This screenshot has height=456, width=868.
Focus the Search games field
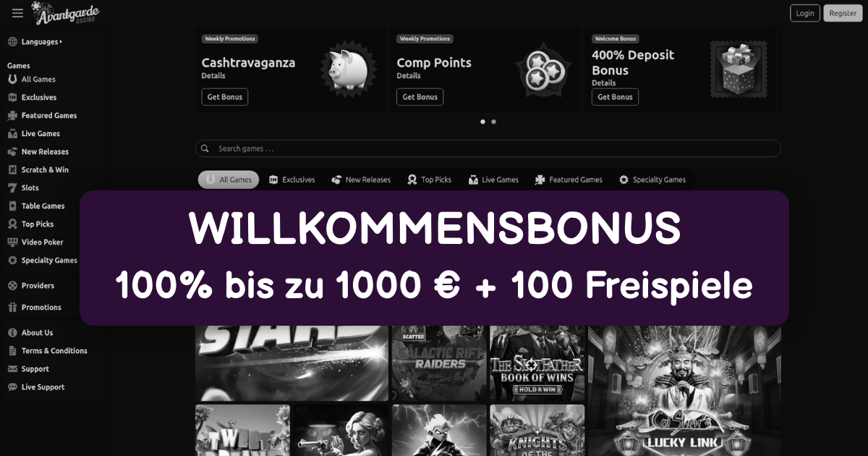(x=488, y=148)
